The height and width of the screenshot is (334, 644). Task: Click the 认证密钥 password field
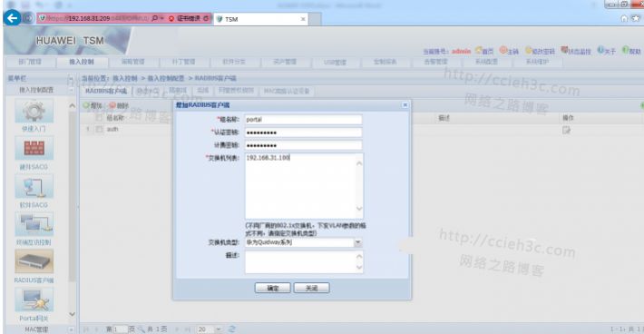[x=304, y=133]
